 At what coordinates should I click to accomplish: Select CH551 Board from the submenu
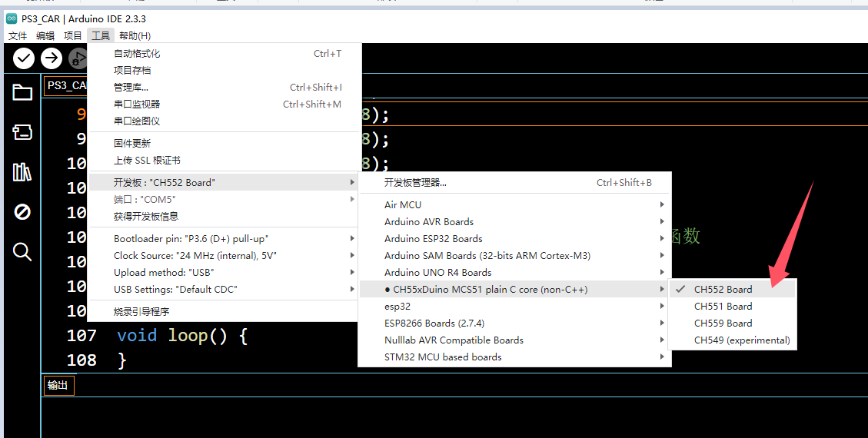click(x=723, y=307)
